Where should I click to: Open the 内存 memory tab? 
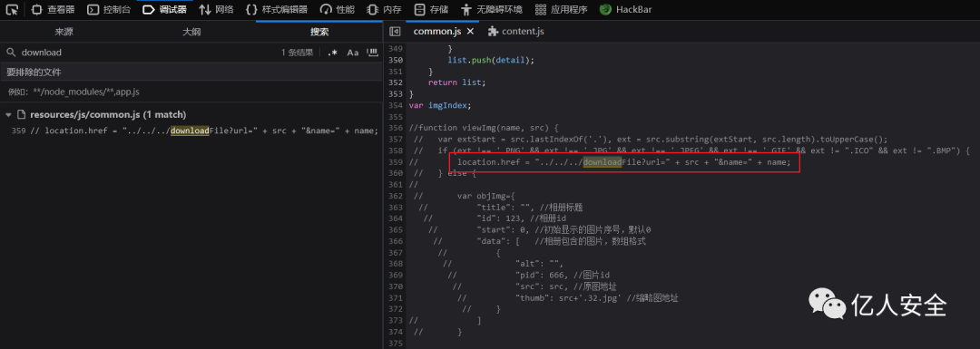384,9
